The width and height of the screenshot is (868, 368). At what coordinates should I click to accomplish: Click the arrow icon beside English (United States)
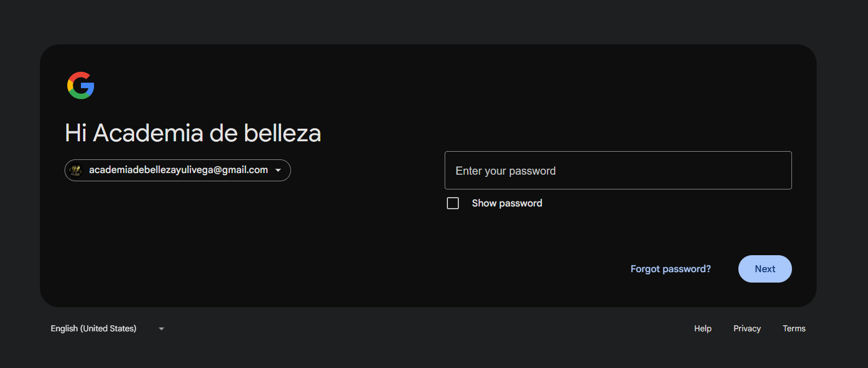click(161, 329)
